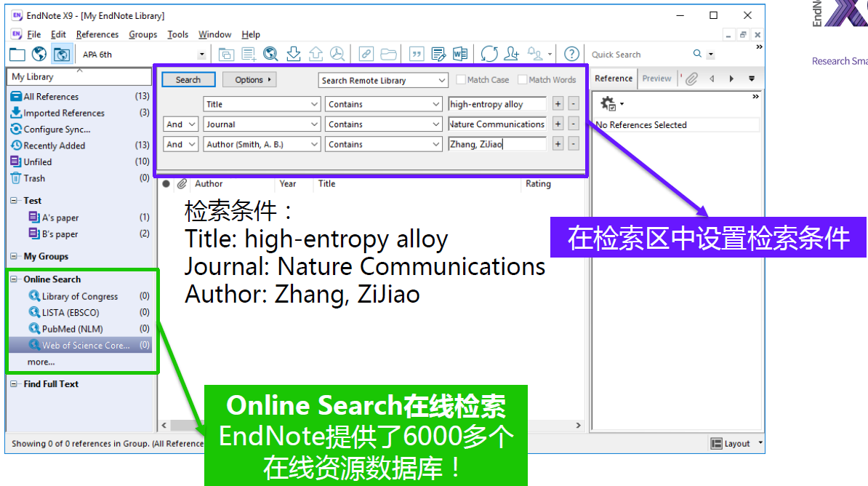The height and width of the screenshot is (486, 868).
Task: Click Quick Search magnifier icon
Action: [697, 54]
